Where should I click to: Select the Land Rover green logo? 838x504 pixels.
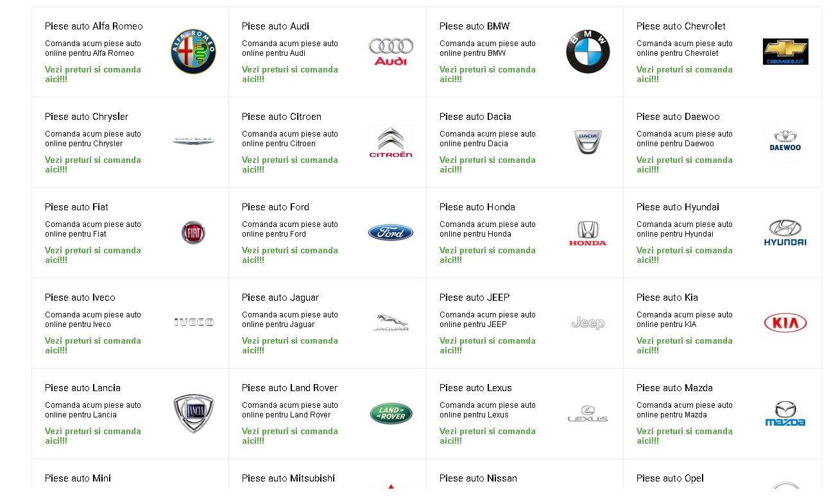390,413
